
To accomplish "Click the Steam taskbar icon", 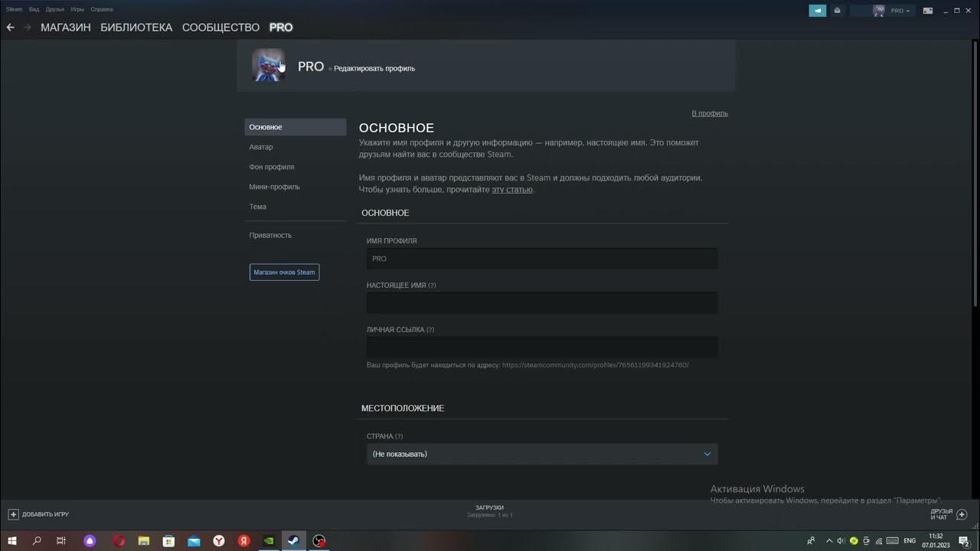I will [294, 541].
